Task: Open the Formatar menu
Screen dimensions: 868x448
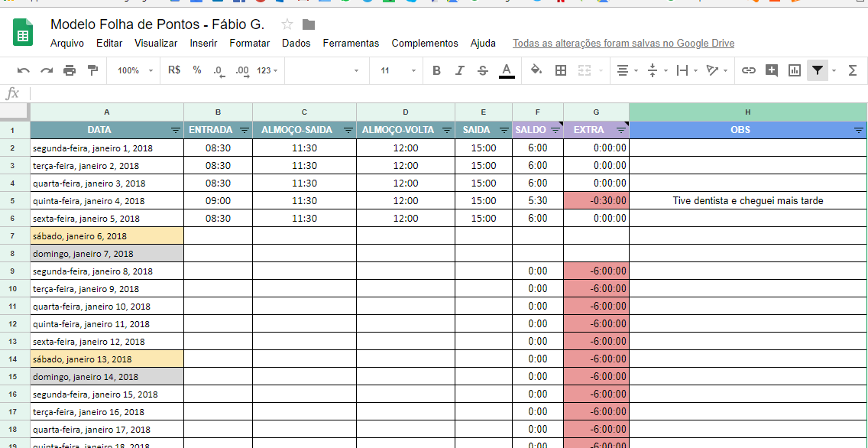Action: pyautogui.click(x=249, y=44)
